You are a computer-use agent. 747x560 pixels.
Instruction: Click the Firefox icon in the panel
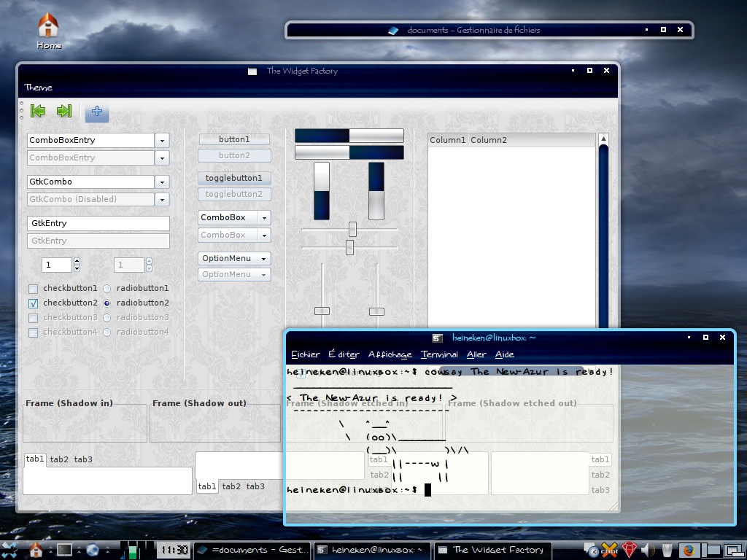coord(688,551)
